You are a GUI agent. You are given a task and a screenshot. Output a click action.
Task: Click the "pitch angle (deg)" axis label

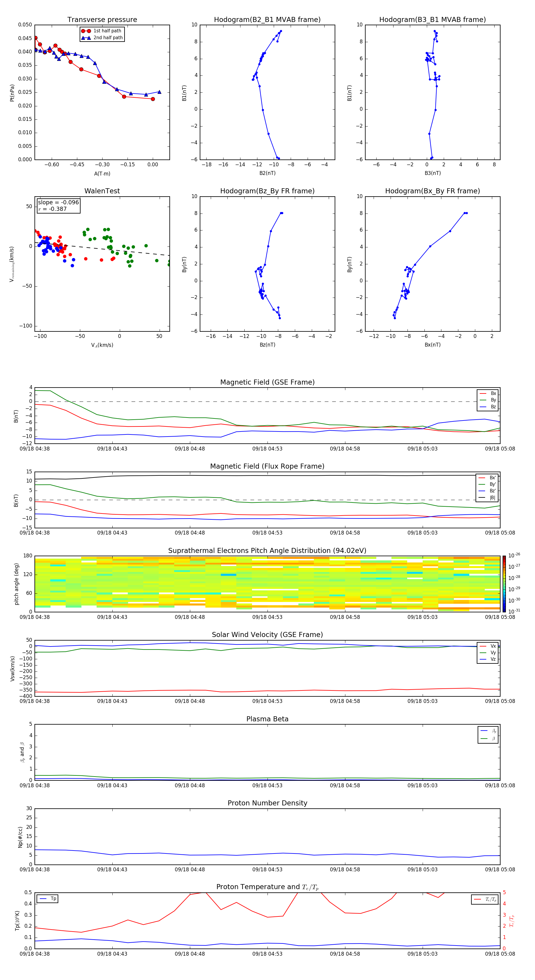pos(16,584)
